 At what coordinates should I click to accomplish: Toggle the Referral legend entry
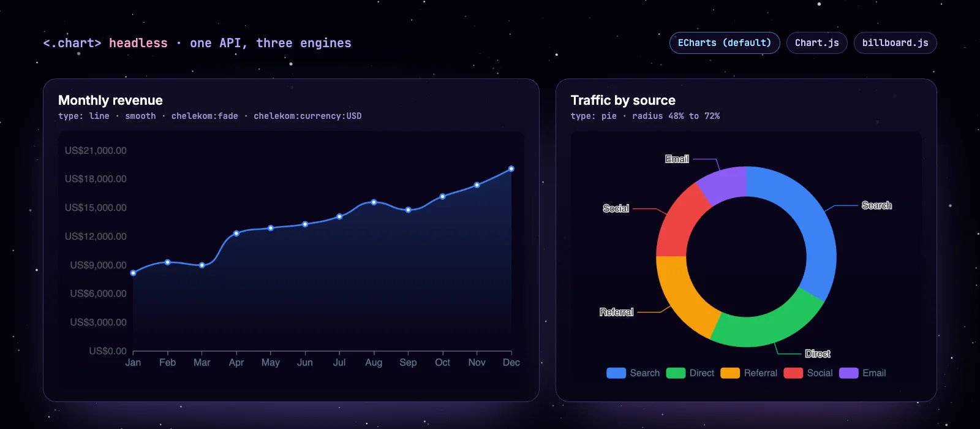point(749,373)
